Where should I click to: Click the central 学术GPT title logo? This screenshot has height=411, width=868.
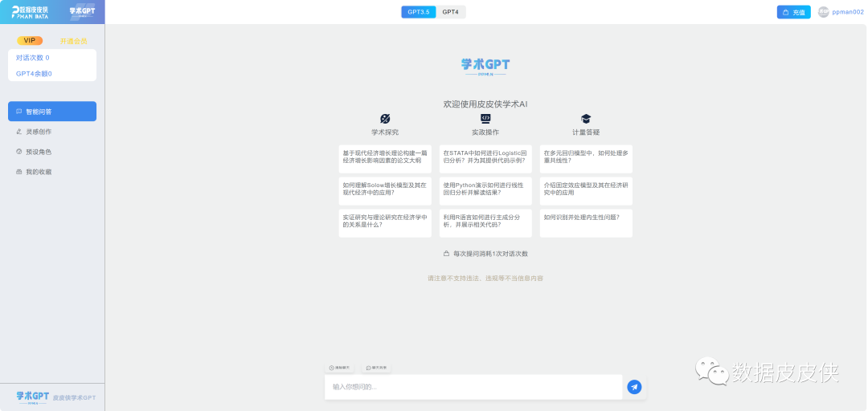pyautogui.click(x=485, y=67)
